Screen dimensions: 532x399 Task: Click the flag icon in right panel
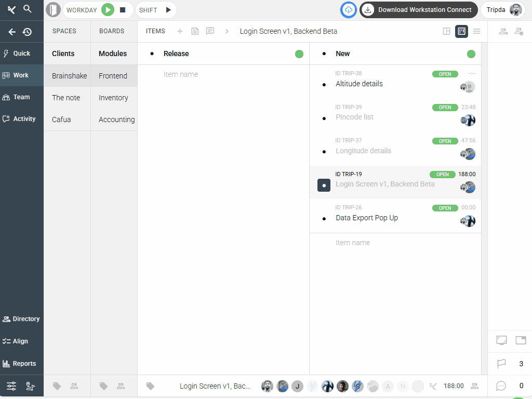pyautogui.click(x=501, y=364)
